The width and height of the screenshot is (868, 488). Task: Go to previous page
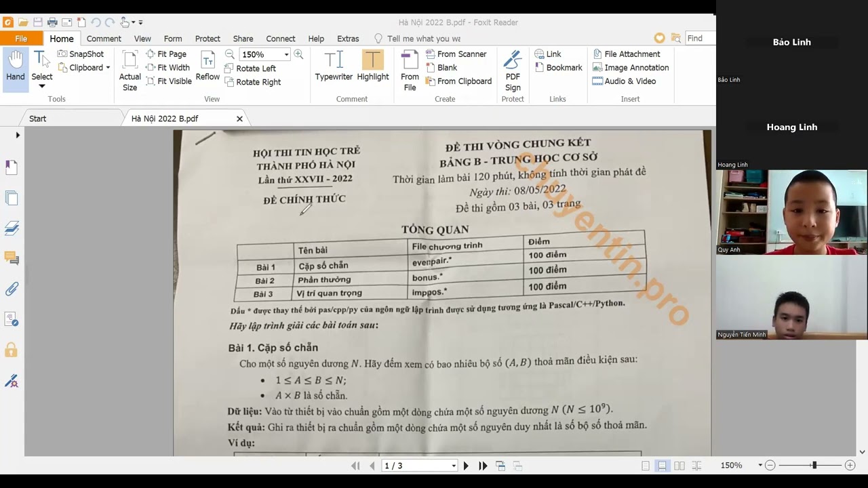pyautogui.click(x=372, y=466)
